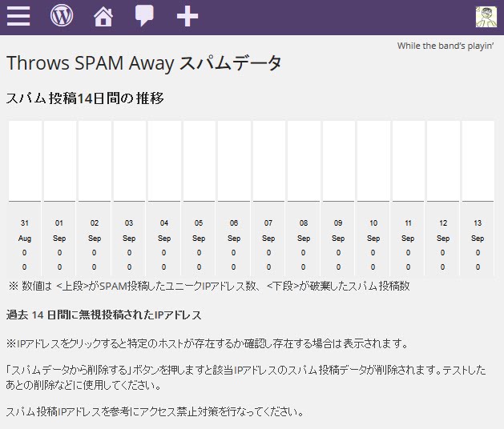
Task: Open the hamburger menu icon
Action: tap(18, 16)
